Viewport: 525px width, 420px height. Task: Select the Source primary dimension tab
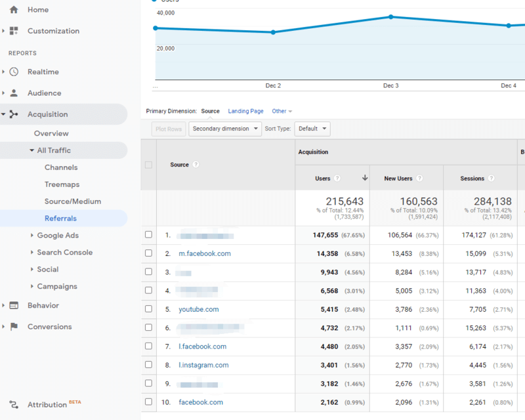pyautogui.click(x=210, y=111)
